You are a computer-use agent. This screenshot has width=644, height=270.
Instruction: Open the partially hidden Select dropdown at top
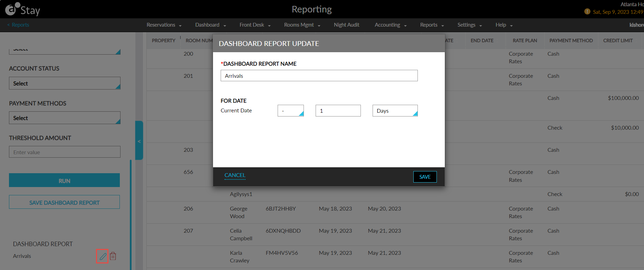65,51
